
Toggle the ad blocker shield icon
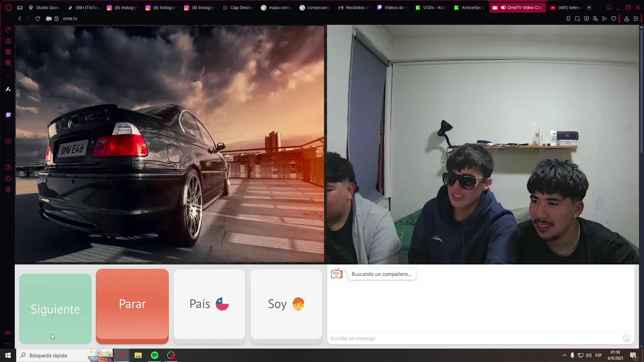click(x=586, y=19)
